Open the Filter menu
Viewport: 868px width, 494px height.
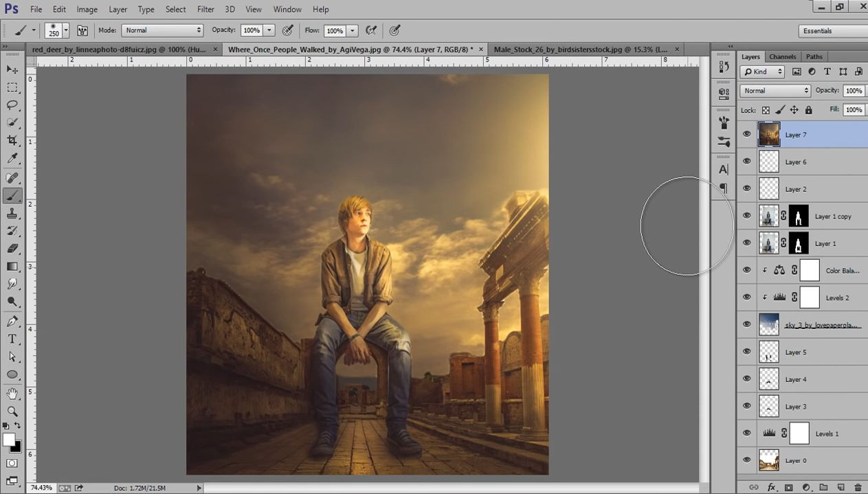tap(205, 10)
